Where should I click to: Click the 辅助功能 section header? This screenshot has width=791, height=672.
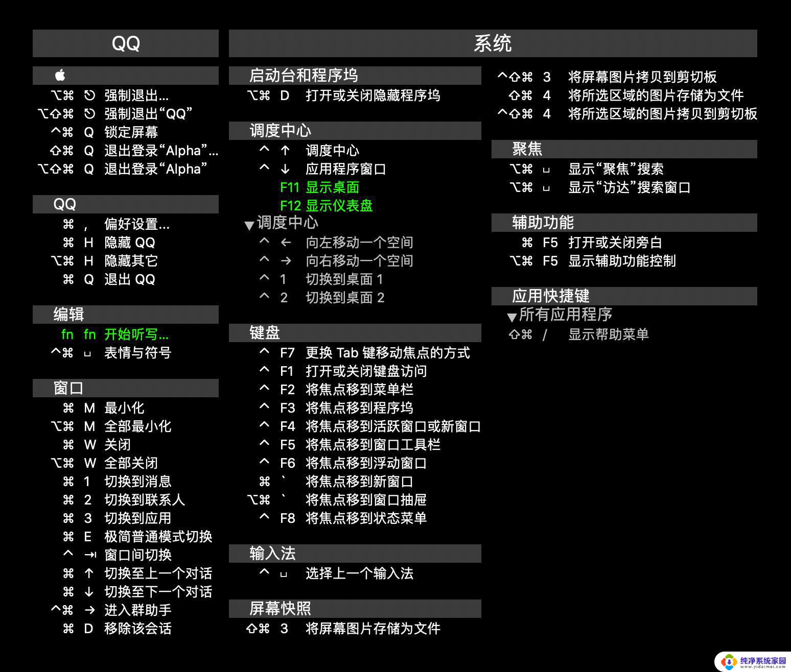click(624, 223)
